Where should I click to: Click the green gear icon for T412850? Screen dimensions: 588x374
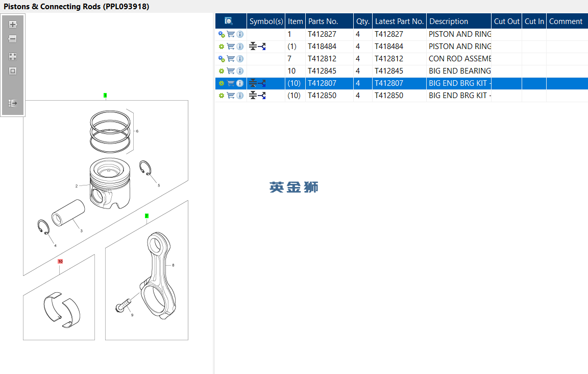(x=222, y=96)
